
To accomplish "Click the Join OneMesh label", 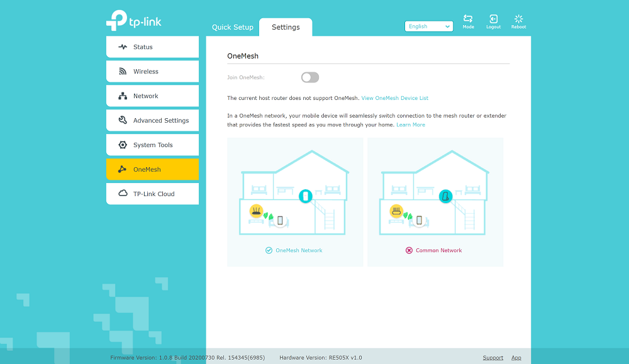I will 246,77.
